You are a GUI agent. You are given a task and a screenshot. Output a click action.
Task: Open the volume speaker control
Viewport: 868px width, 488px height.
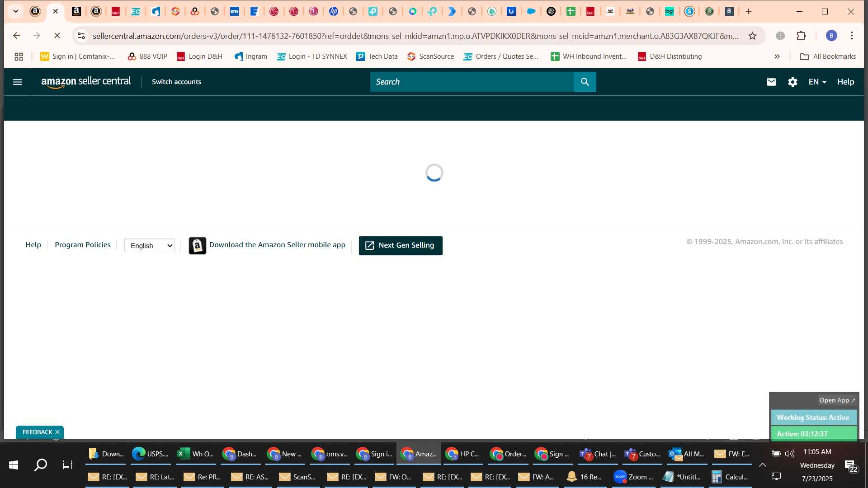coord(790,453)
